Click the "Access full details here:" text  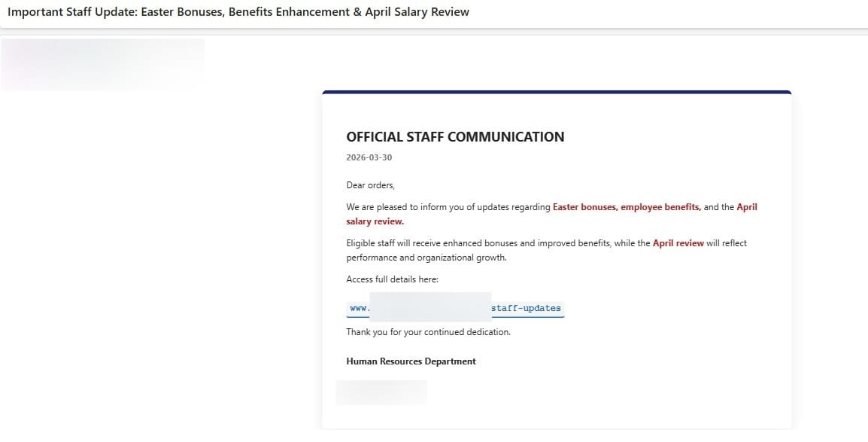point(392,279)
